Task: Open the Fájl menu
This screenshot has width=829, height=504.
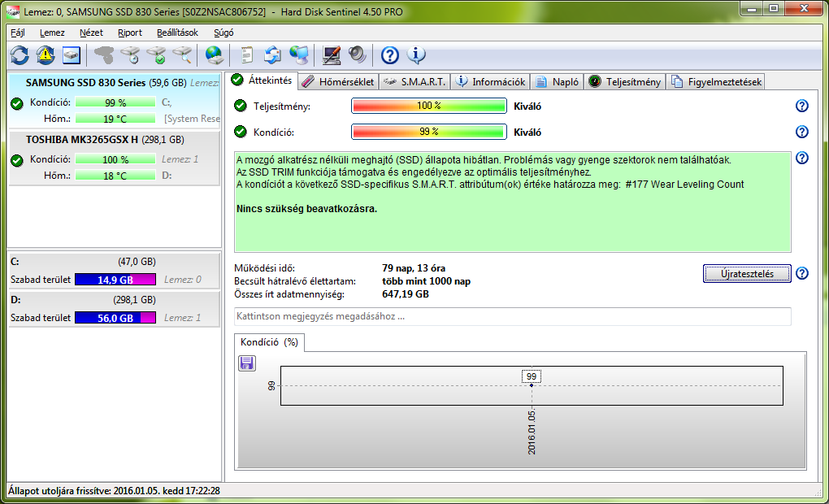Action: pyautogui.click(x=18, y=33)
